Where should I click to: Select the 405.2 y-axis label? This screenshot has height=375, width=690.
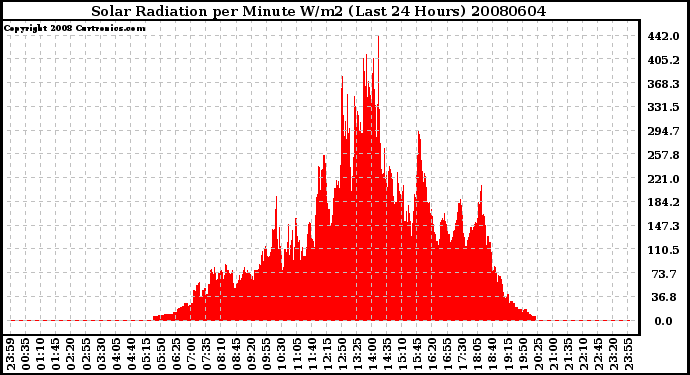pyautogui.click(x=663, y=60)
